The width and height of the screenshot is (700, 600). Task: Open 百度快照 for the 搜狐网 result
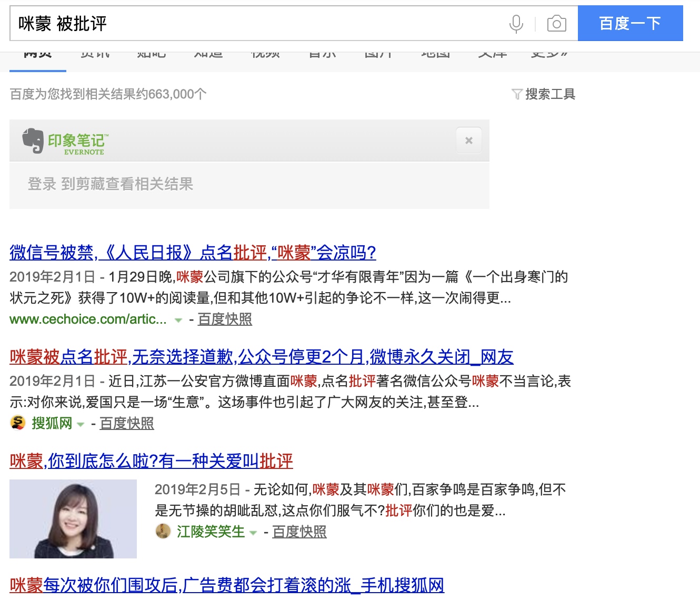click(127, 423)
